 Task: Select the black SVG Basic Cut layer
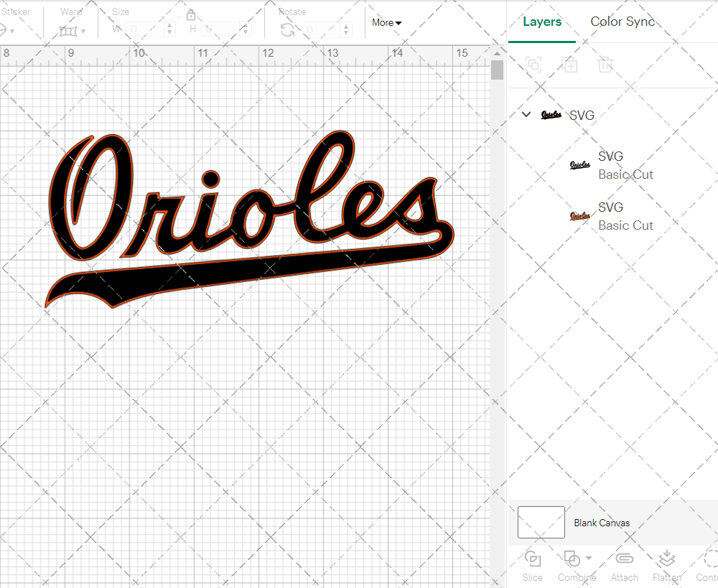coord(625,165)
